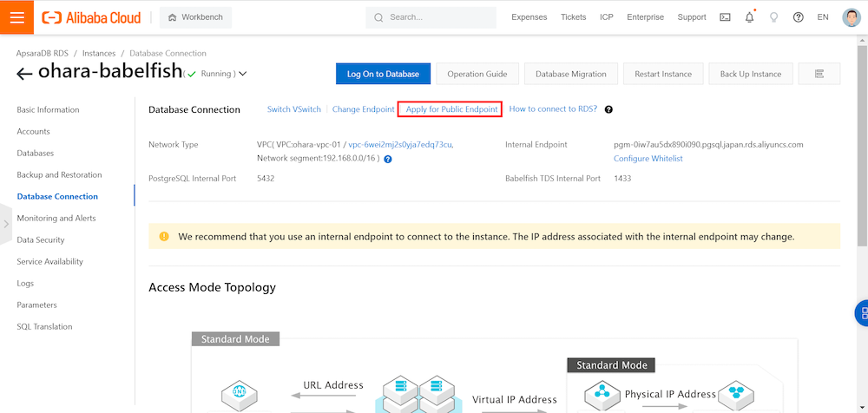The width and height of the screenshot is (868, 413).
Task: Open the EN language selector
Action: point(823,17)
